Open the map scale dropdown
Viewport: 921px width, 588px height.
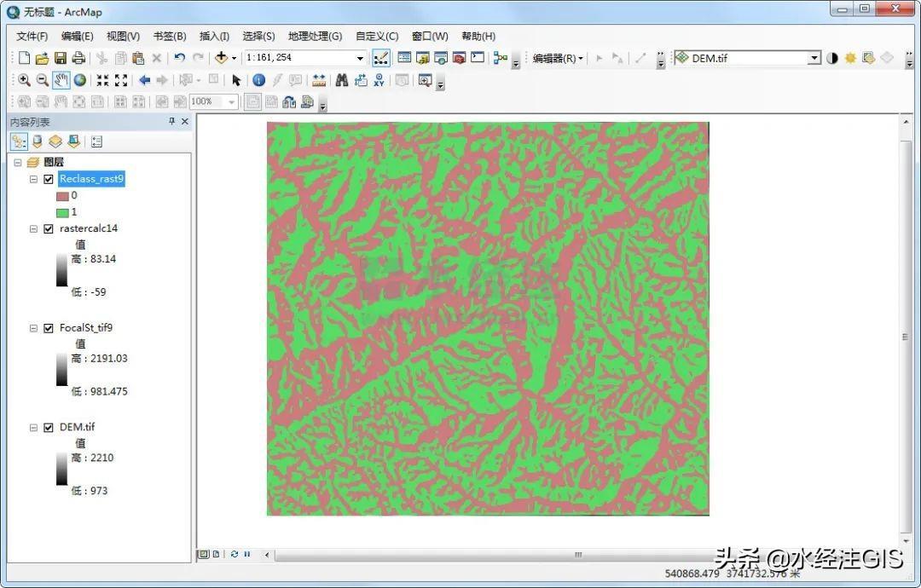point(360,58)
